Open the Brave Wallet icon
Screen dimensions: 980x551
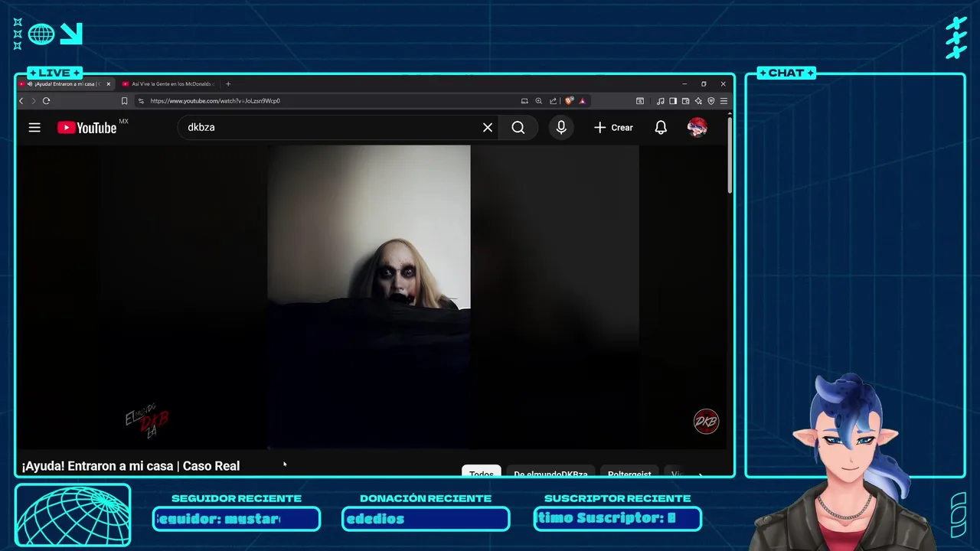coord(685,101)
